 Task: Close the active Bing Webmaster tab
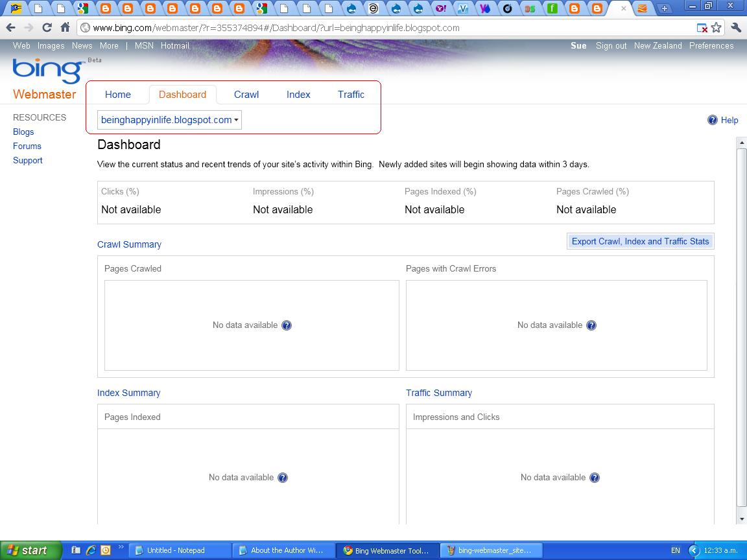pyautogui.click(x=623, y=8)
